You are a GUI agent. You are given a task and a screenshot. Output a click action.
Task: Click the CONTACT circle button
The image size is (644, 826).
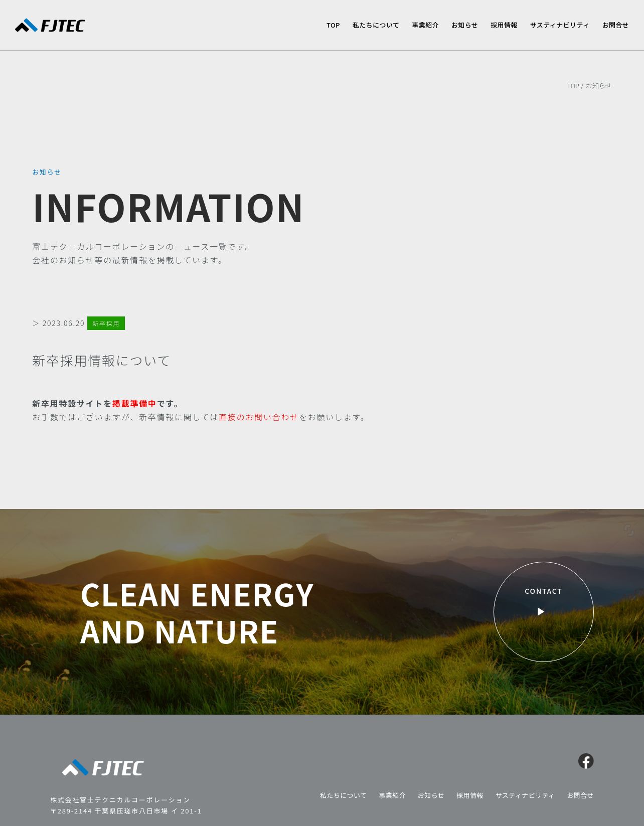pos(544,612)
